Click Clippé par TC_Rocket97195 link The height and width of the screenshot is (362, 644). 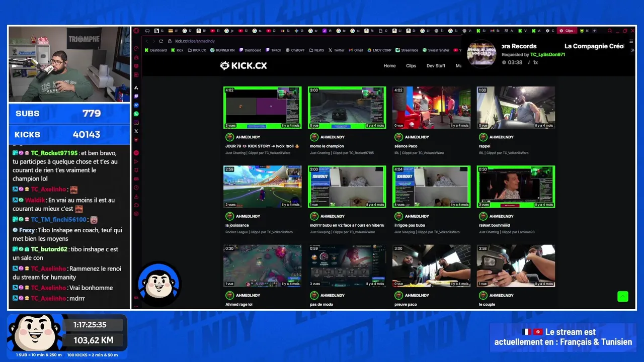tap(353, 153)
